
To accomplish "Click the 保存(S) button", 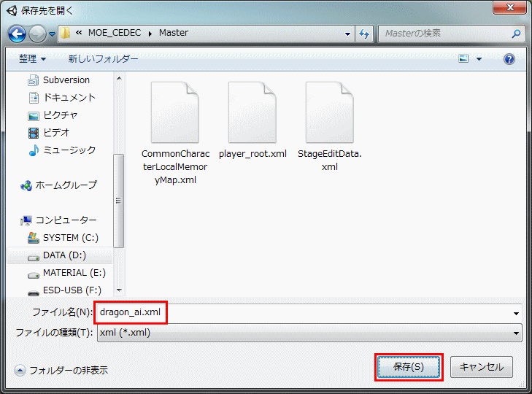I will (x=409, y=367).
